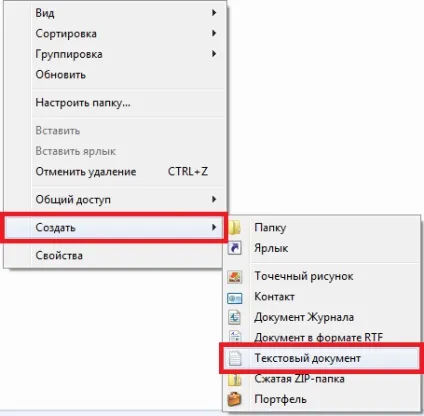Click the shortcut arrow icon beside Ярлык
424x416 pixels.
pos(234,248)
